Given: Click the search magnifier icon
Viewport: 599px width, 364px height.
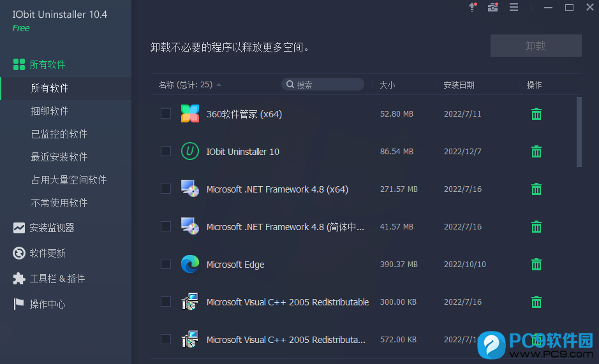Looking at the screenshot, I should [290, 84].
